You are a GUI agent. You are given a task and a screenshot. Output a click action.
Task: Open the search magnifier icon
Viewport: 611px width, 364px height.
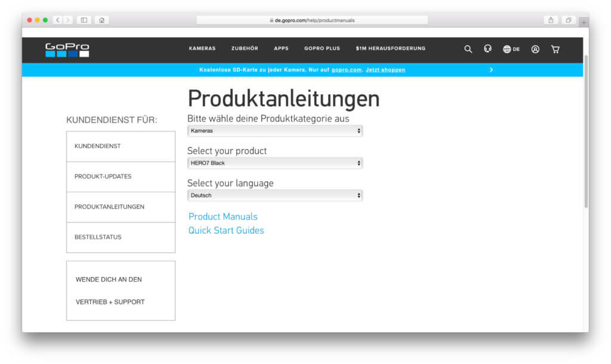pyautogui.click(x=468, y=49)
